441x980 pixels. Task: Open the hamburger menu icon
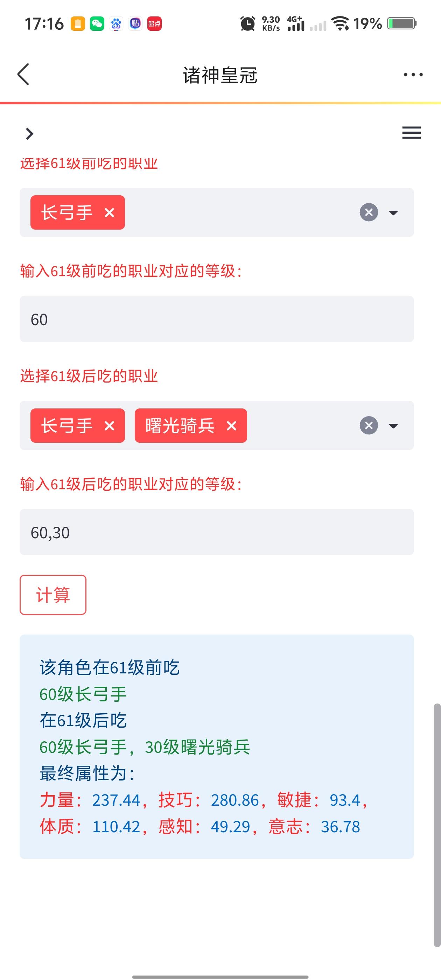(411, 133)
